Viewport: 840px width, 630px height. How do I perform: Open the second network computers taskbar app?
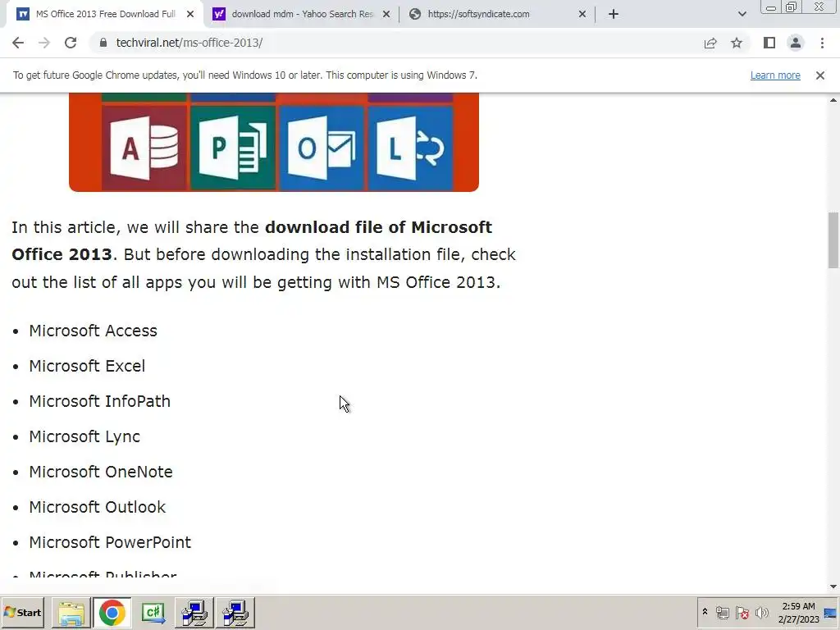pyautogui.click(x=235, y=613)
